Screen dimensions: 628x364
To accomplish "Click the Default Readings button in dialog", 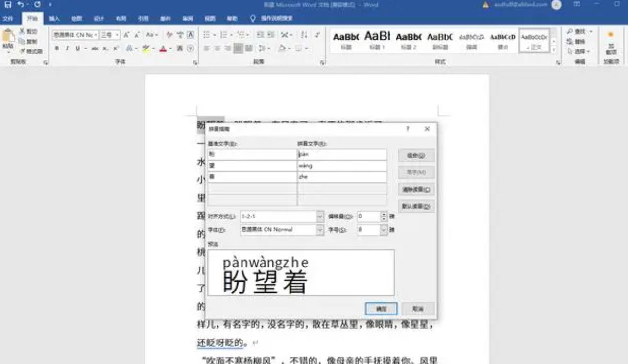I will coord(416,207).
